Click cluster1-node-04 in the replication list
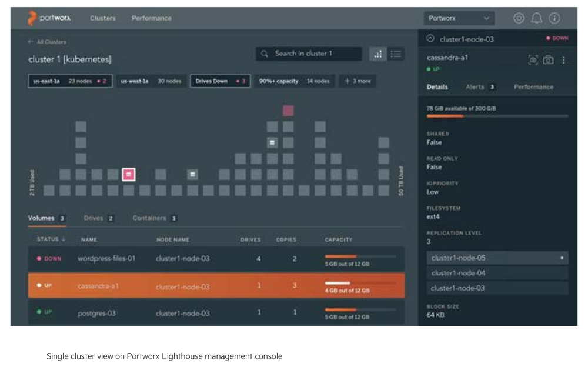 pyautogui.click(x=497, y=273)
